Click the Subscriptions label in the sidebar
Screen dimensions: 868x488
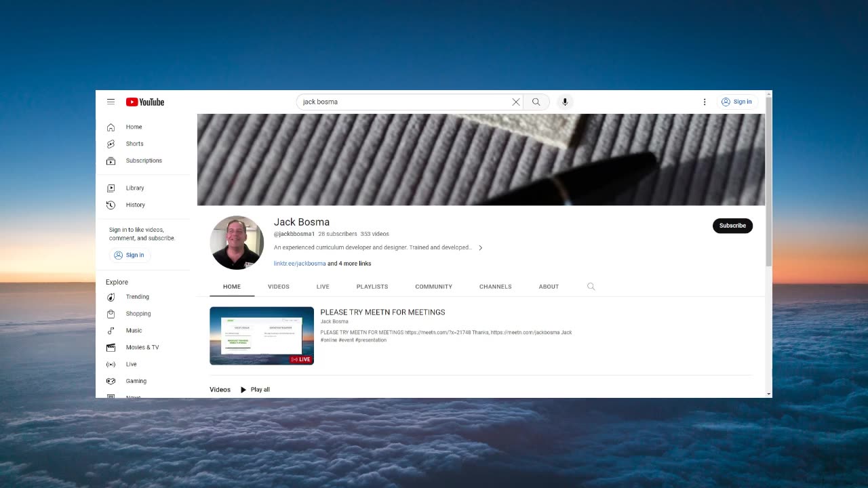(144, 161)
